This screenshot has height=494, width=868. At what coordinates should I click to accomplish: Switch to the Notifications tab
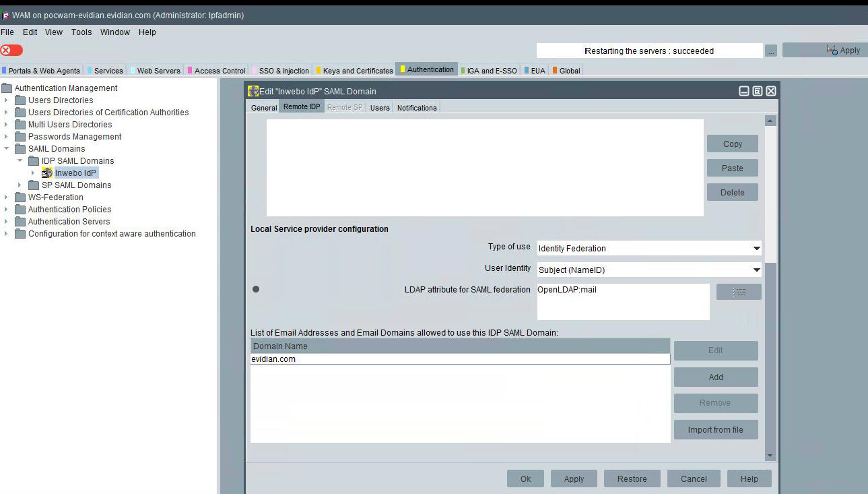(416, 108)
